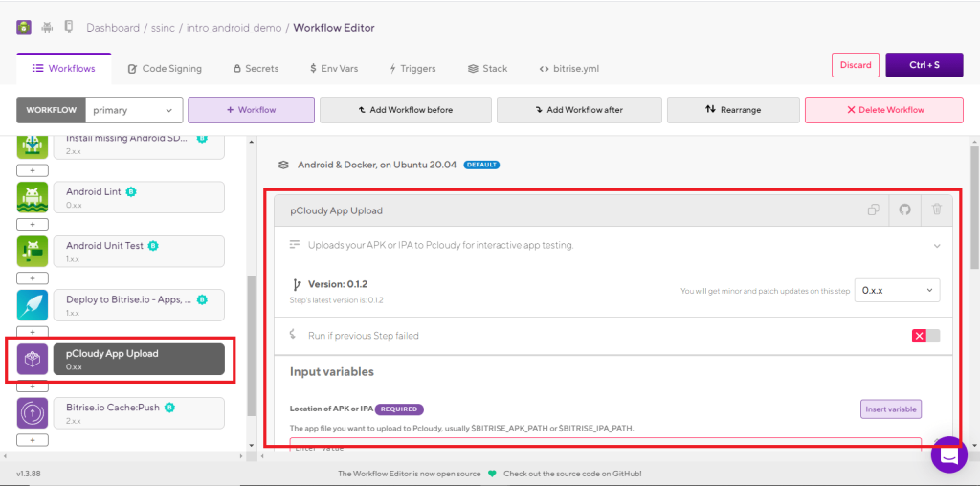
Task: Duplicate the pCloudy App Upload step
Action: coord(874,210)
